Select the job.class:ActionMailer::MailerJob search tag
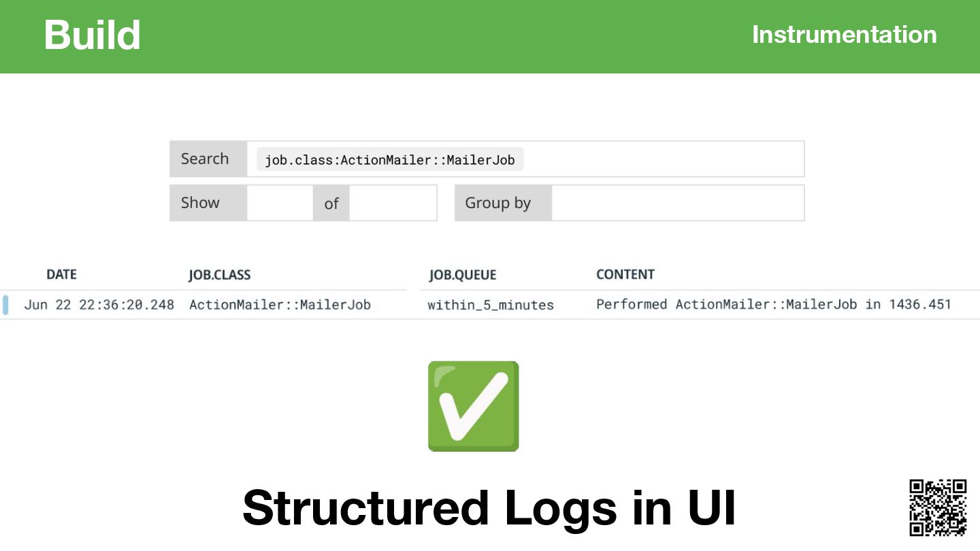This screenshot has width=980, height=551. (x=390, y=160)
